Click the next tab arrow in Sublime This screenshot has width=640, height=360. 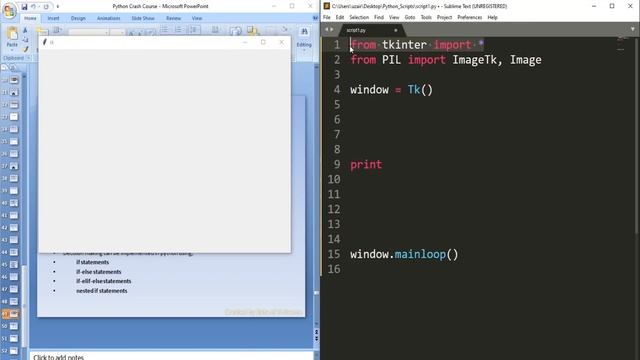pos(332,29)
